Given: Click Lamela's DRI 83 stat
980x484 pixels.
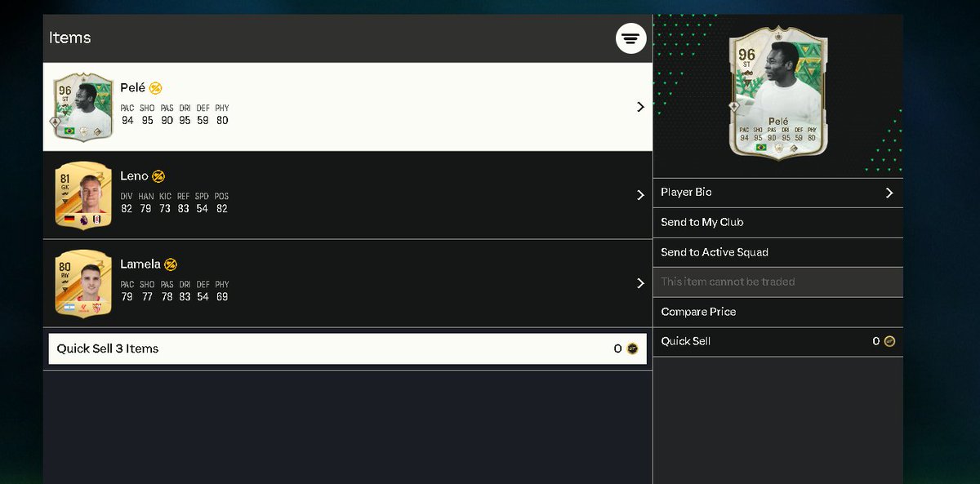Looking at the screenshot, I should [x=185, y=291].
